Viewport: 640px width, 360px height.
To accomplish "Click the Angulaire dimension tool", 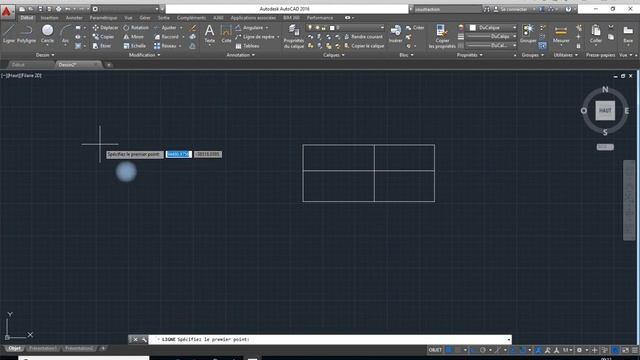I will 252,28.
